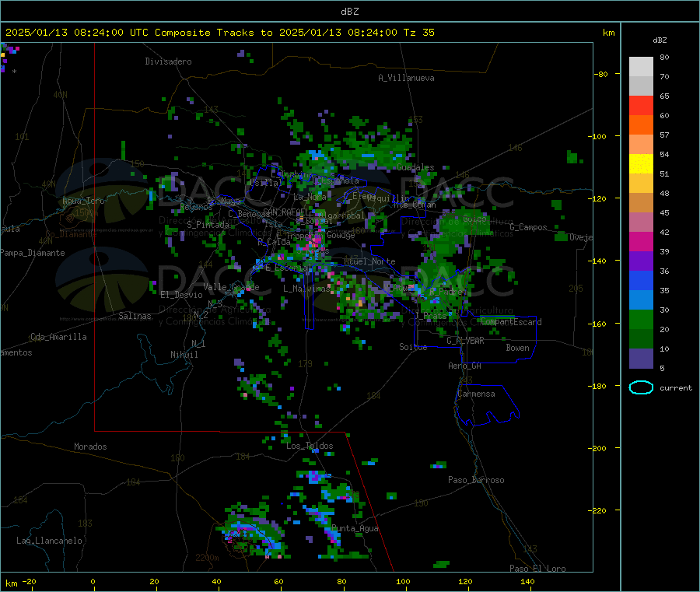Click the G_Campos map label
The image size is (700, 592).
click(528, 227)
